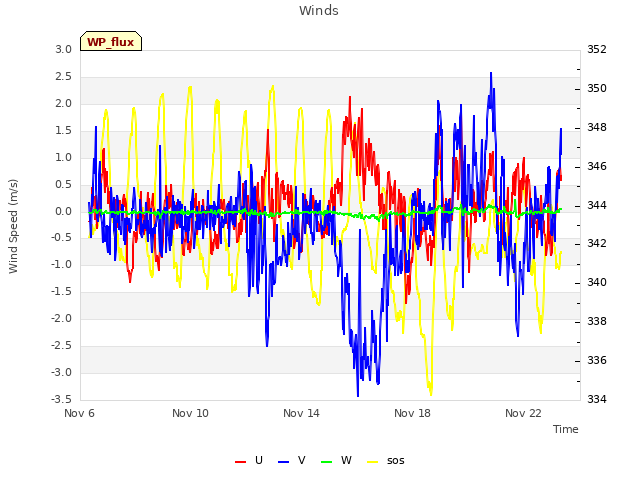
Task: Click the 1.5 left axis value
Action: tap(64, 131)
